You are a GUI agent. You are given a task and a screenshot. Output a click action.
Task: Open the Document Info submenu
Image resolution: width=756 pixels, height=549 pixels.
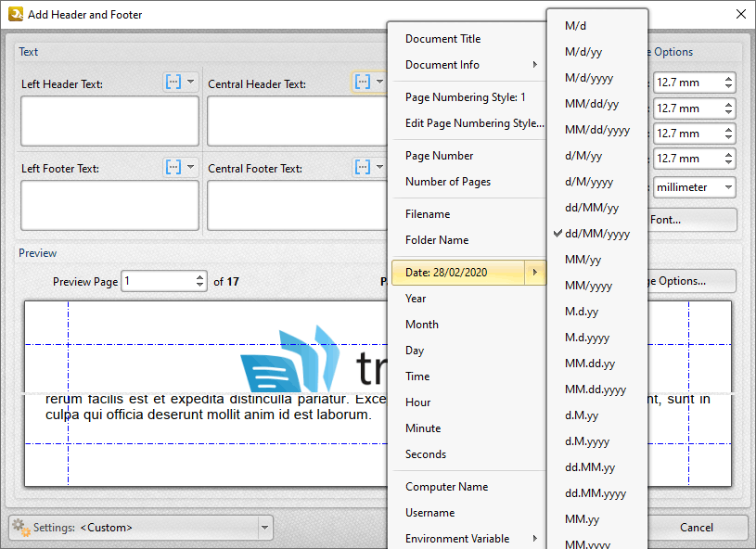point(468,65)
